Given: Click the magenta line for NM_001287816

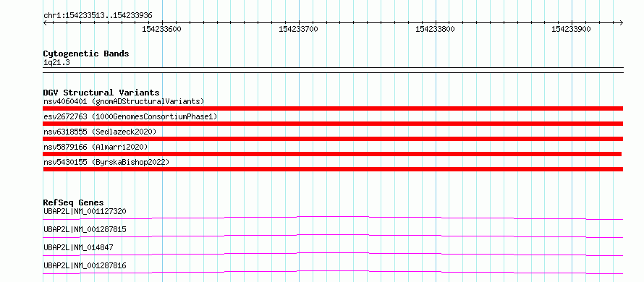Looking at the screenshot, I should click(x=333, y=272).
